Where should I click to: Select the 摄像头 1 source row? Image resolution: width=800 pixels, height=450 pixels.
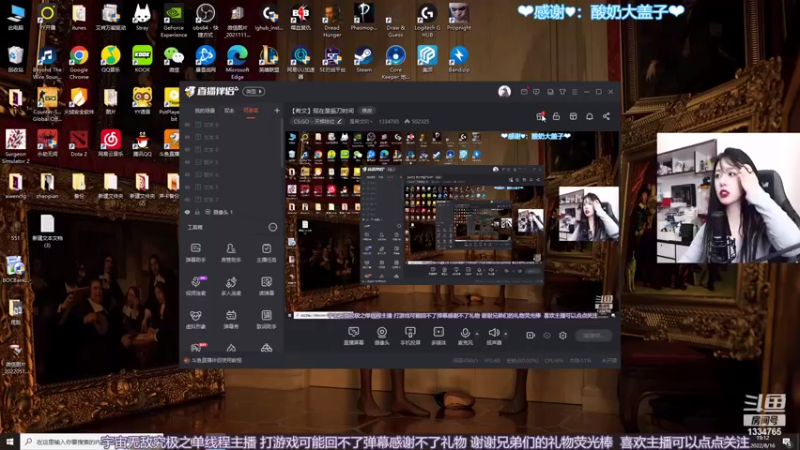(232, 212)
